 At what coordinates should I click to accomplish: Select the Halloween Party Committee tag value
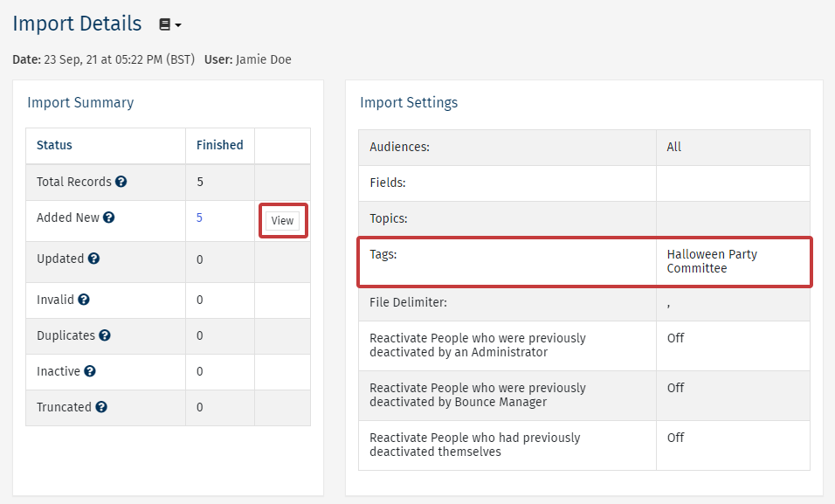[711, 261]
